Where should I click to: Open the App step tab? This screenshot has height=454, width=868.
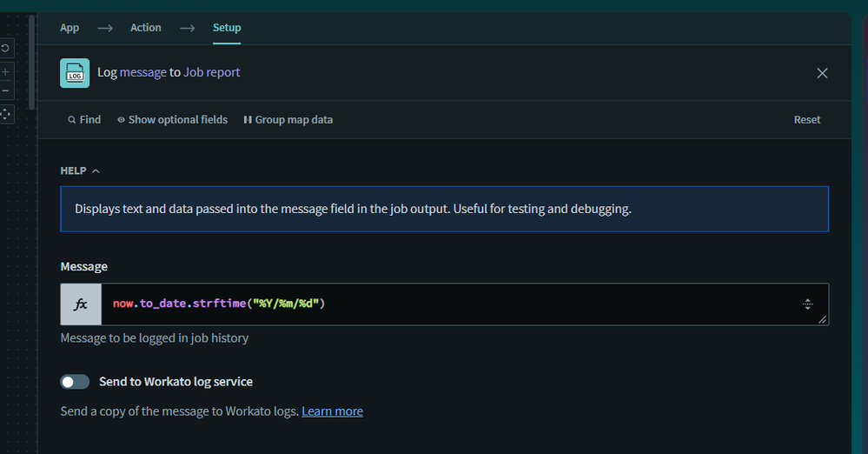[x=70, y=28]
